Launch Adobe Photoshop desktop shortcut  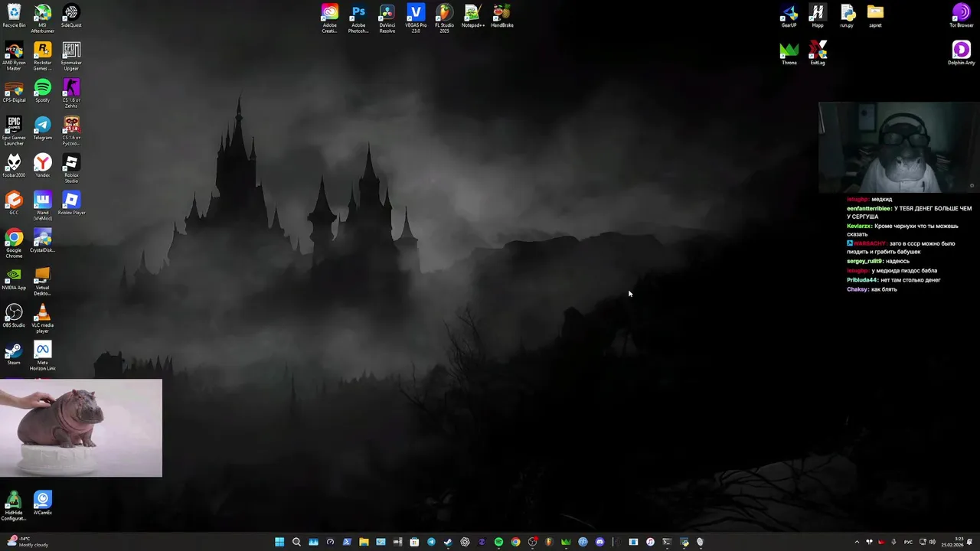coord(358,18)
